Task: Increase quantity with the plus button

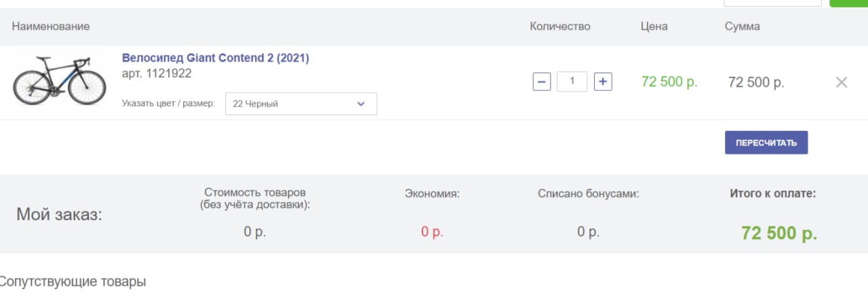Action: (603, 82)
